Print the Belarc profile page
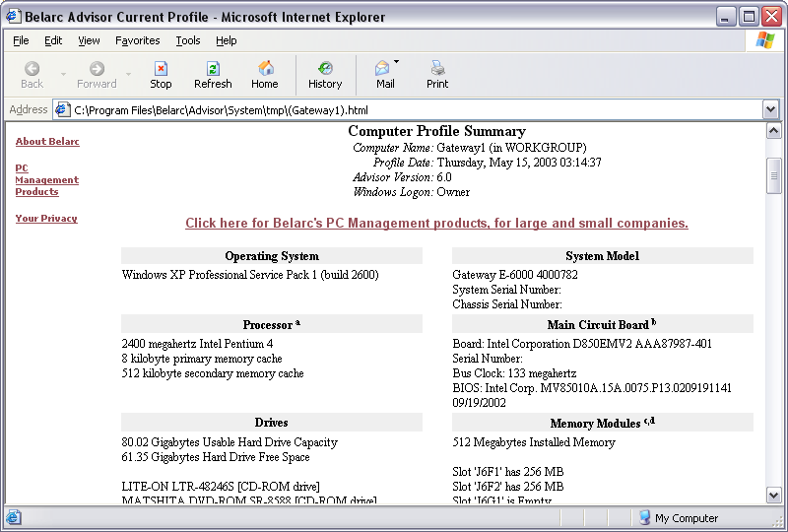788x532 pixels. (437, 75)
